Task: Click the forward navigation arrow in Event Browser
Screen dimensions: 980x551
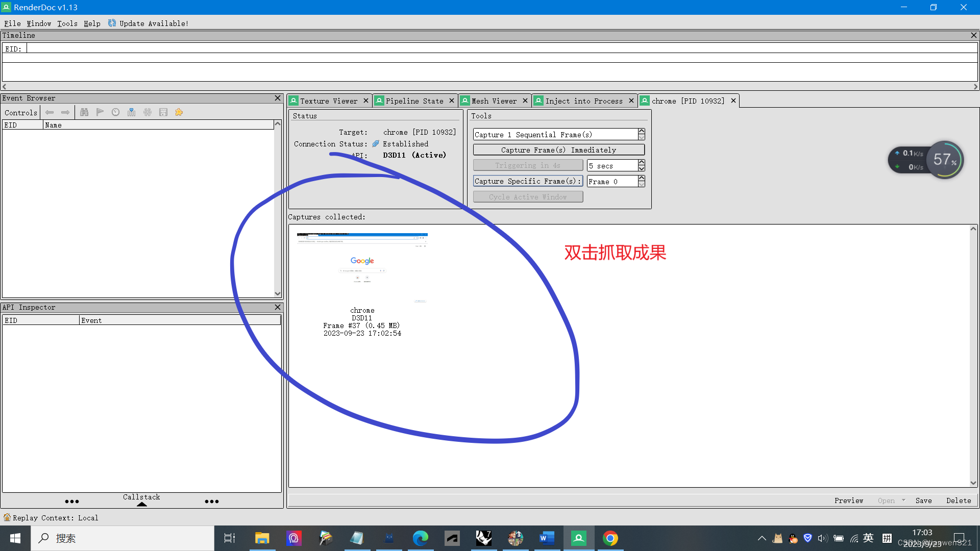Action: [x=65, y=112]
